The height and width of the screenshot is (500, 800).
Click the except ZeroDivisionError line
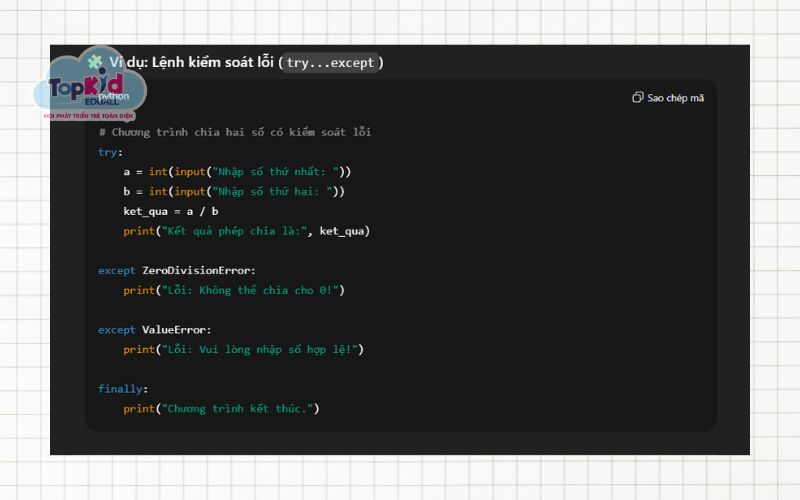tap(177, 270)
